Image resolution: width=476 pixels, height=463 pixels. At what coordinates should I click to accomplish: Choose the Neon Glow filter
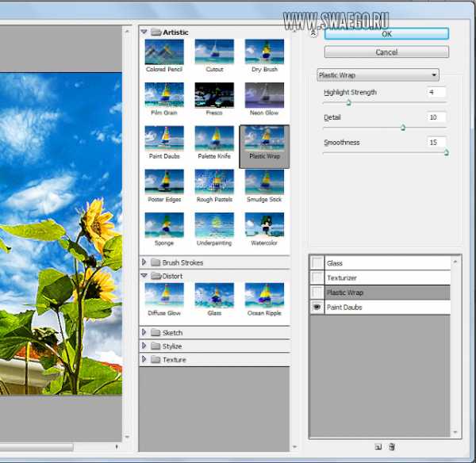coord(264,95)
